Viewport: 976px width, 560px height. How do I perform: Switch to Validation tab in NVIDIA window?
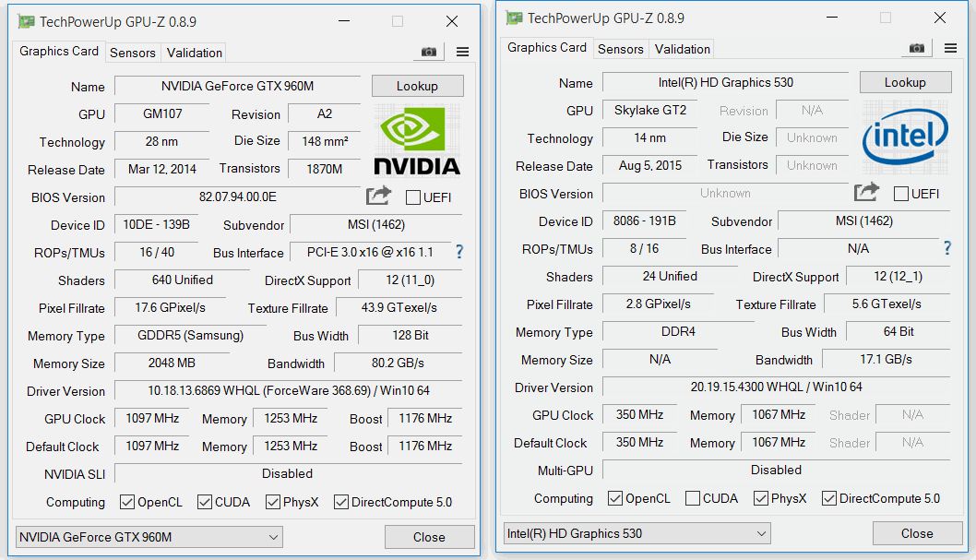(195, 53)
